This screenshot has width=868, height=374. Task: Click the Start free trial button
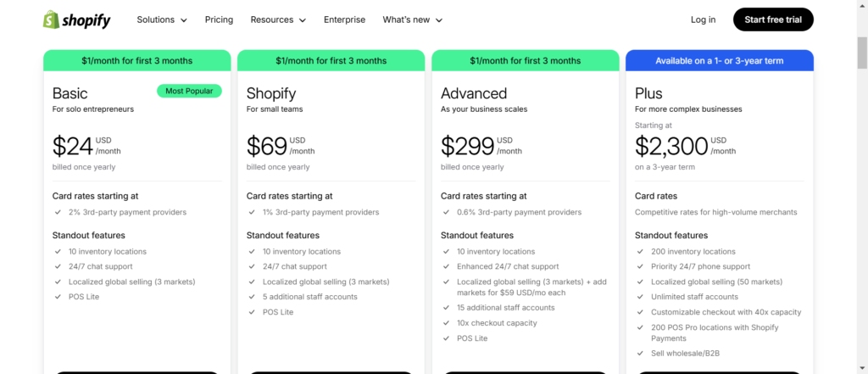(x=773, y=20)
